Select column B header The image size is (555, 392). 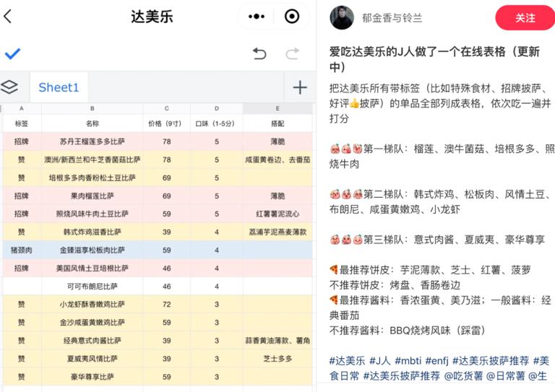92,108
